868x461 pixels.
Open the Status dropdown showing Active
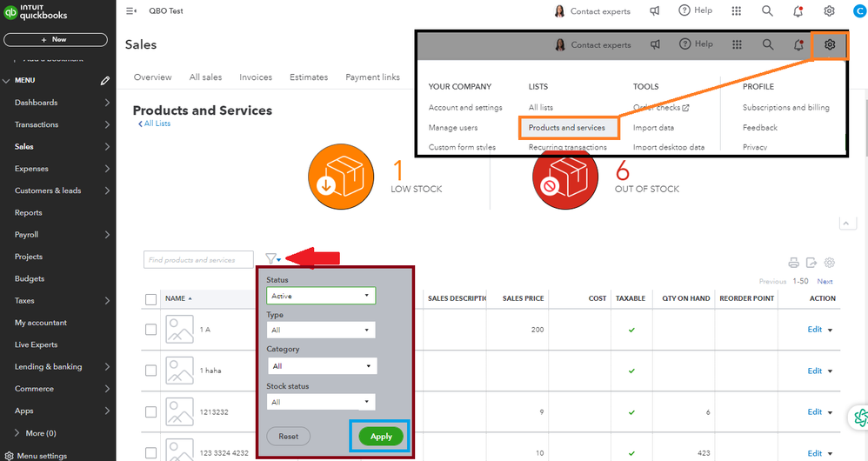click(x=321, y=296)
